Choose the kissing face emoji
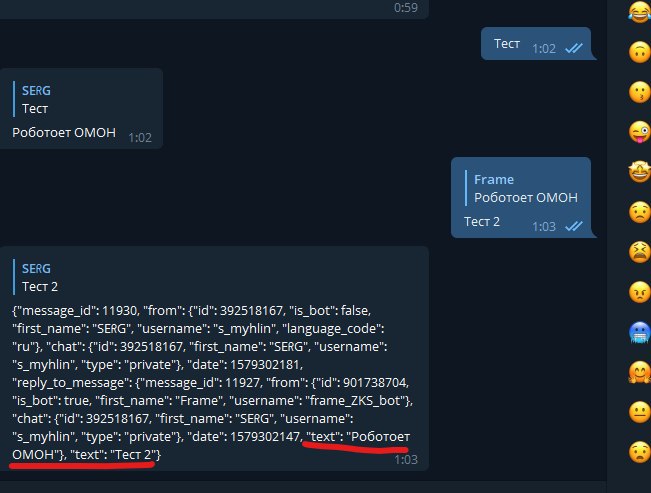Image resolution: width=651 pixels, height=493 pixels. pyautogui.click(x=640, y=92)
